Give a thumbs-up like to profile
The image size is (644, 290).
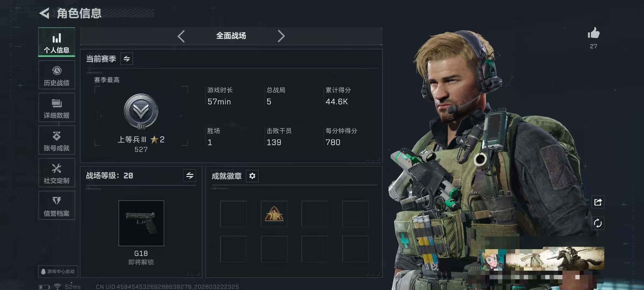[594, 34]
